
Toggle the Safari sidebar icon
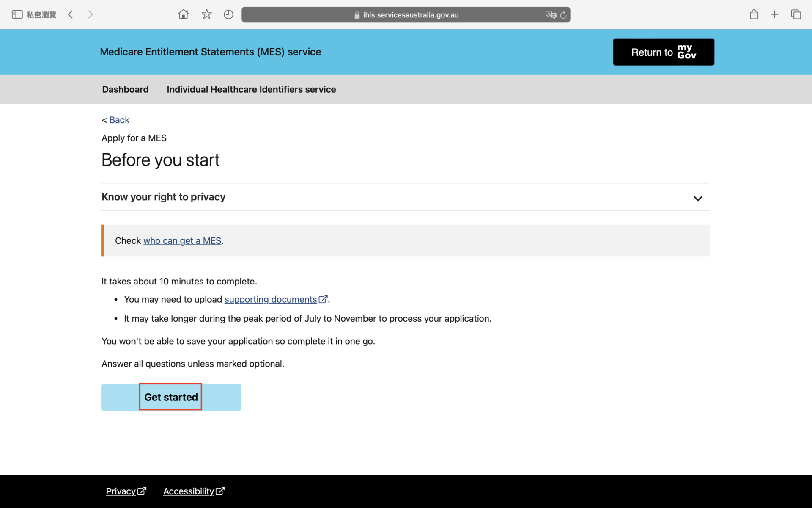coord(17,15)
